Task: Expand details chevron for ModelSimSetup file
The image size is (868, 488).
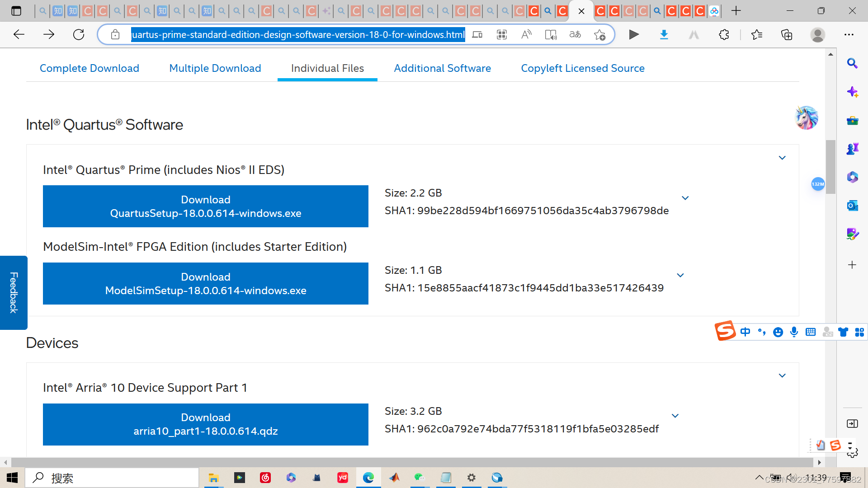Action: click(680, 276)
